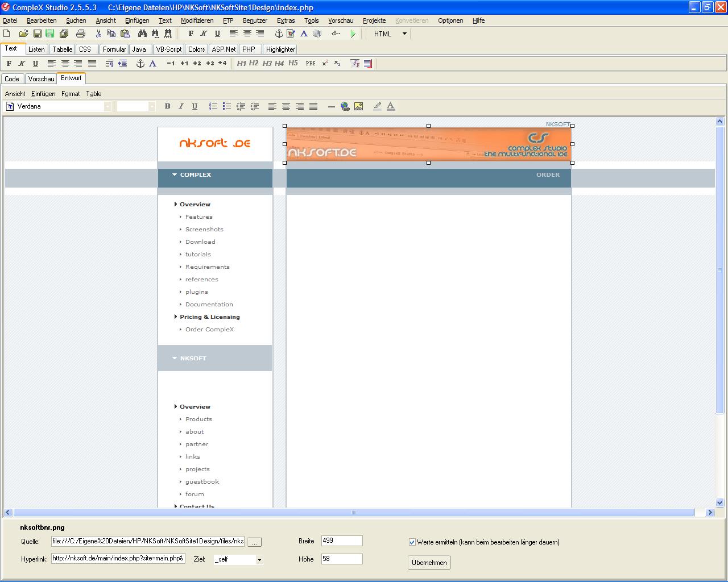Click the scroll-down arrow of the design view

pyautogui.click(x=720, y=503)
